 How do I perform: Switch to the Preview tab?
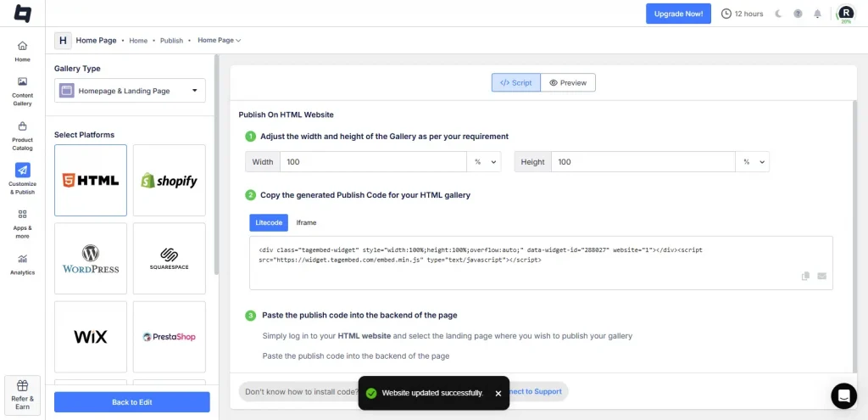568,82
